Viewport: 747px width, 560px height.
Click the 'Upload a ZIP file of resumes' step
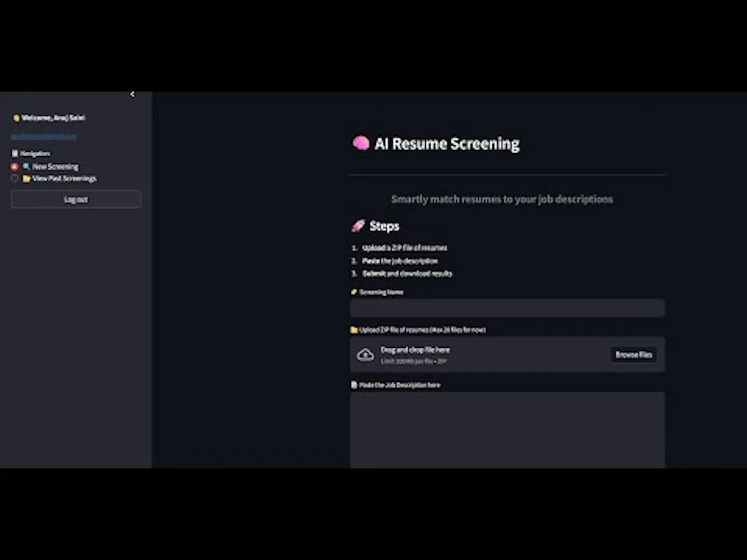pyautogui.click(x=405, y=248)
